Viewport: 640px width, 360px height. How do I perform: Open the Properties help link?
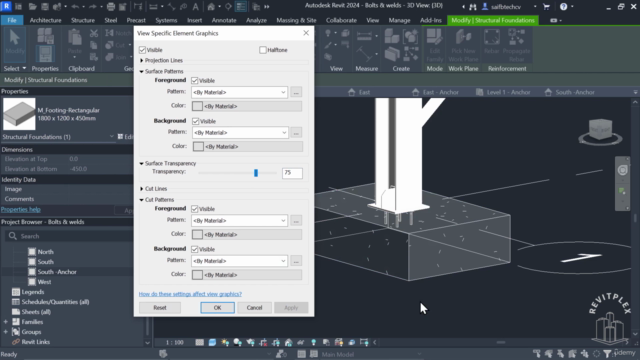pos(21,209)
